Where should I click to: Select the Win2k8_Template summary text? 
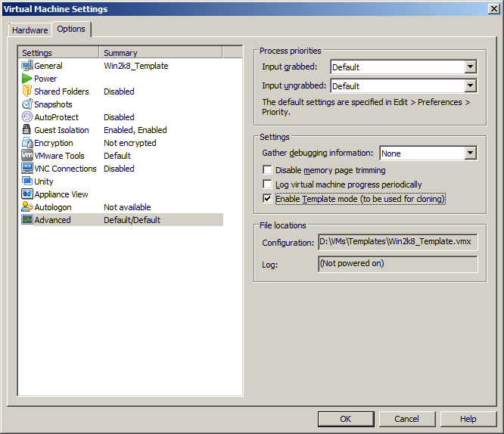(136, 66)
